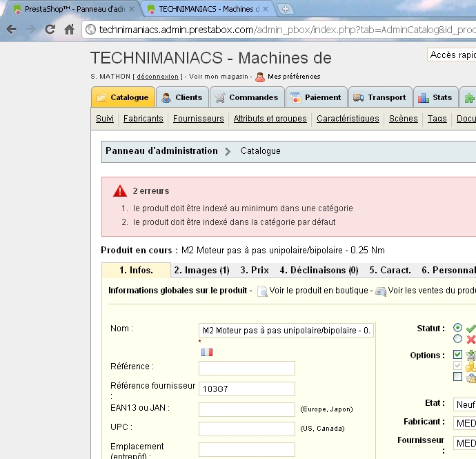Click the green checkmark Statut icon

[471, 328]
